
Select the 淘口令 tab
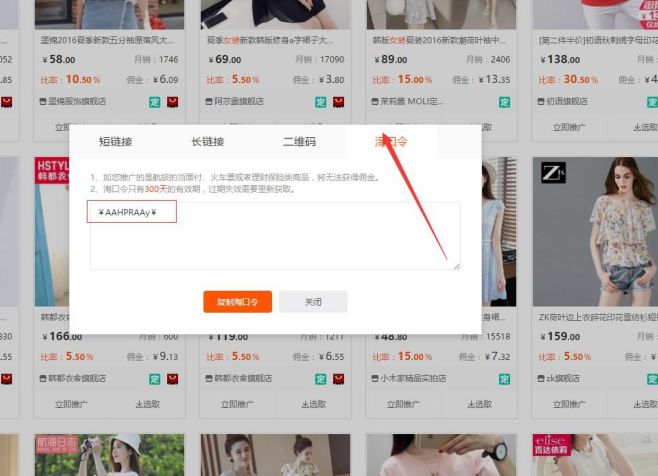coord(391,141)
